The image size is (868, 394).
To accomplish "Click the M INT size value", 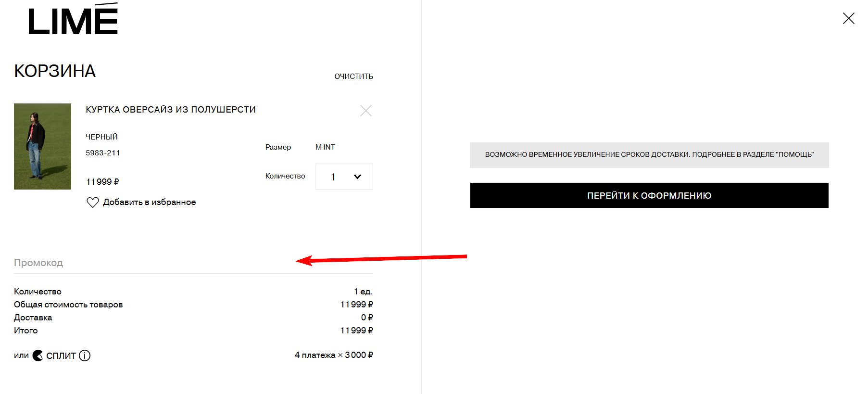I will [x=325, y=147].
